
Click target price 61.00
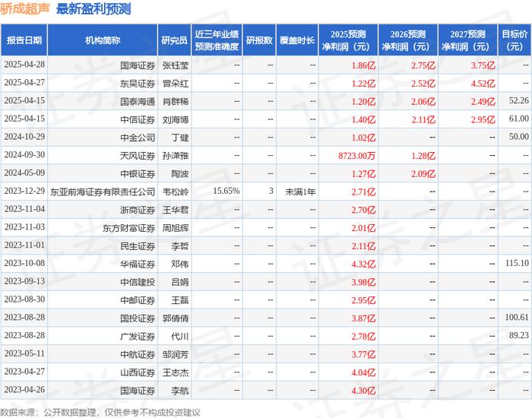tap(519, 119)
